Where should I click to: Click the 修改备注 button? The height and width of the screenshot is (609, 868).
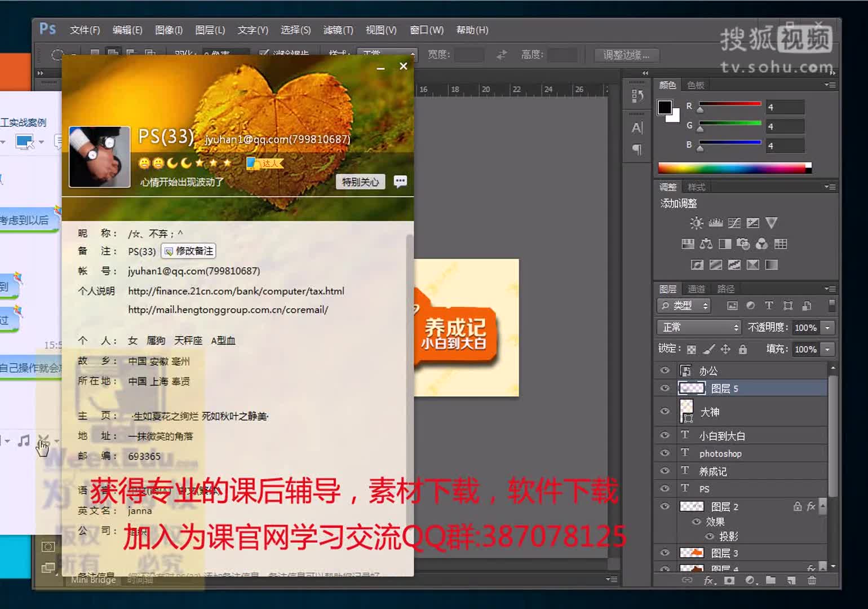[189, 251]
